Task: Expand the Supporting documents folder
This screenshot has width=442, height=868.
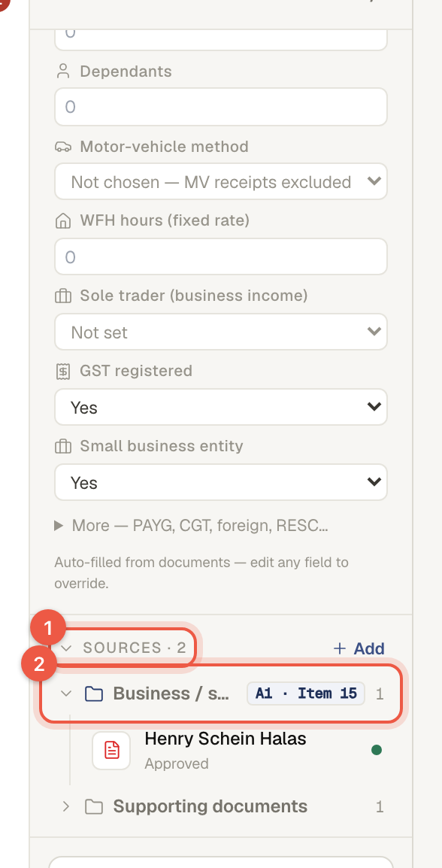Action: pyautogui.click(x=66, y=806)
